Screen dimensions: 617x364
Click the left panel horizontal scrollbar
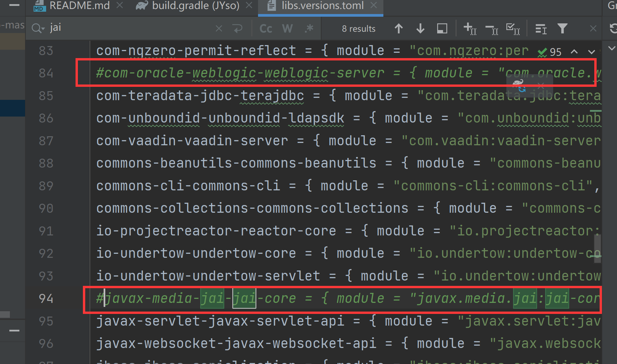5,314
